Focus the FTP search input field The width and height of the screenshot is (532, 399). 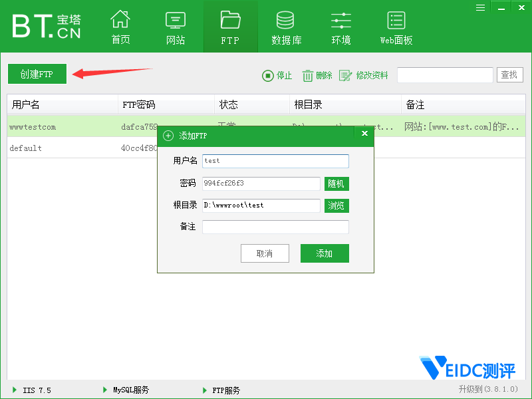[445, 74]
